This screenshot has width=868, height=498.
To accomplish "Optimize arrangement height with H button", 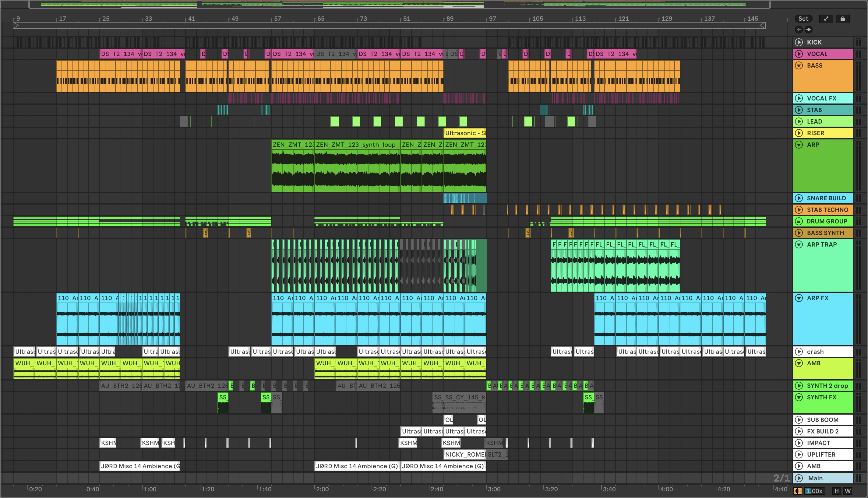I will click(836, 491).
